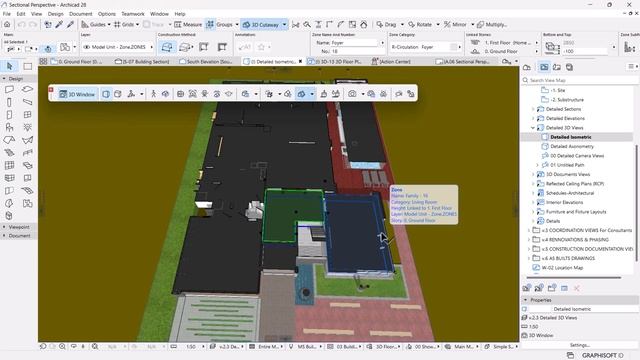Click the zone category color swatch
Viewport: 640px width, 360px height.
(453, 47)
